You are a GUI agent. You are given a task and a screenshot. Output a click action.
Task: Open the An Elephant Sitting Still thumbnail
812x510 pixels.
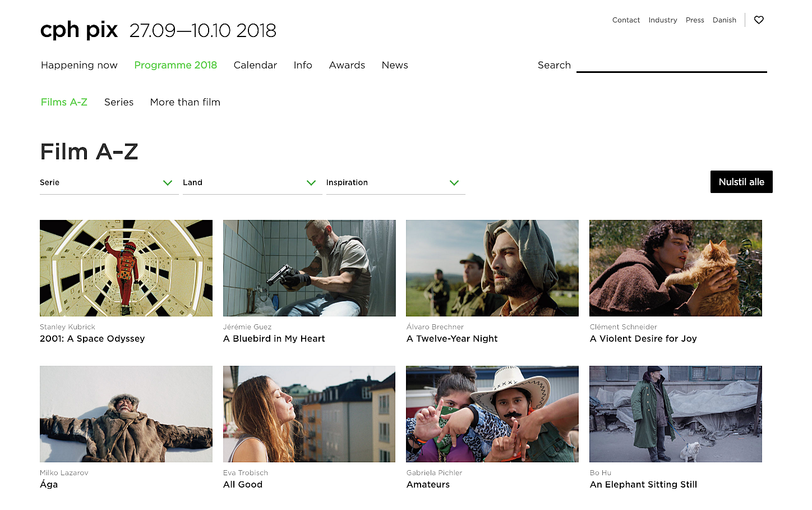click(x=676, y=414)
